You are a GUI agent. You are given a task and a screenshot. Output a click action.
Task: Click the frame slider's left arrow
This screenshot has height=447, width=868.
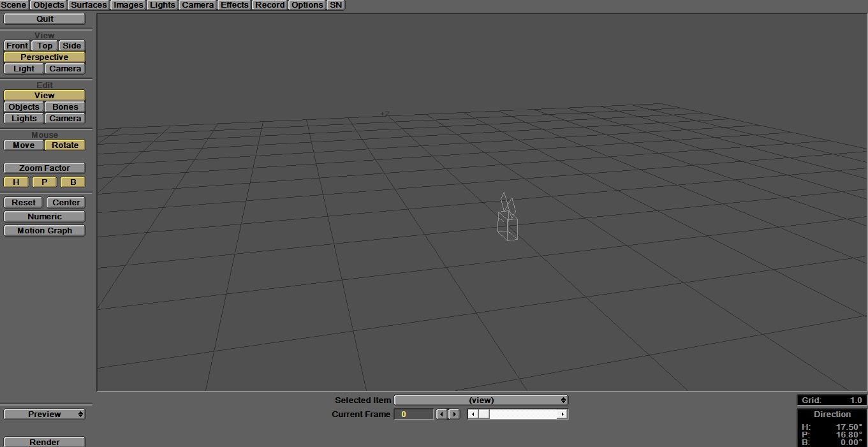pos(473,414)
